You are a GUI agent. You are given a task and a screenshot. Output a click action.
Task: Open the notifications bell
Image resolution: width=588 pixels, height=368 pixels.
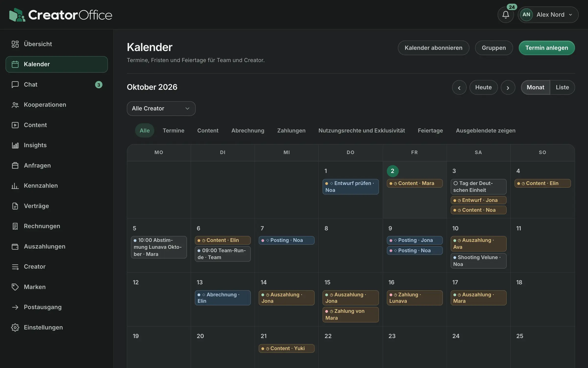coord(505,15)
